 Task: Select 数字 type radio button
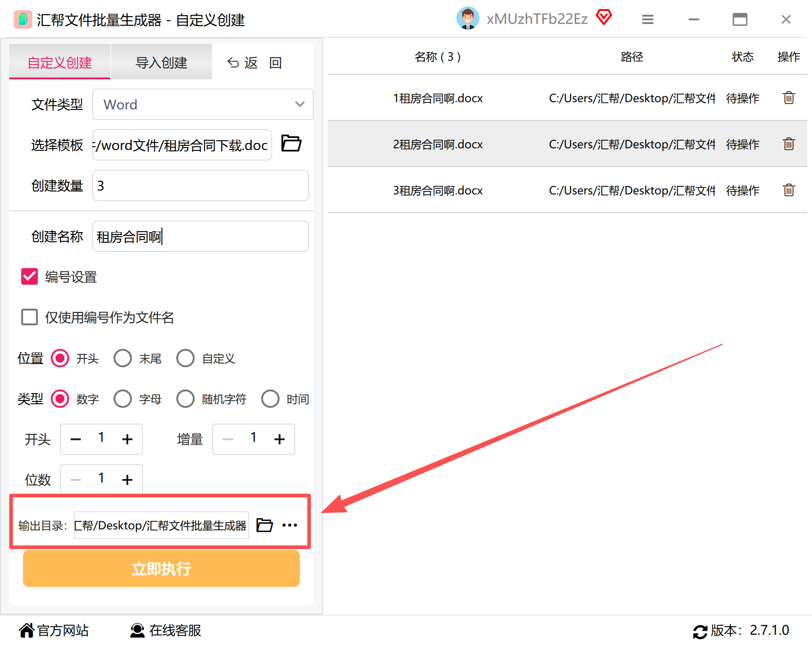(x=60, y=399)
